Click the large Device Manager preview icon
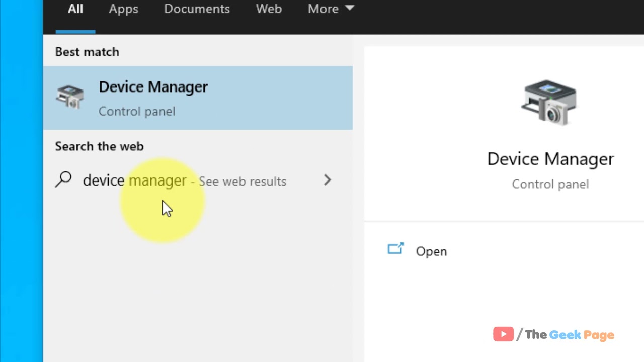This screenshot has width=644, height=362. [x=549, y=103]
